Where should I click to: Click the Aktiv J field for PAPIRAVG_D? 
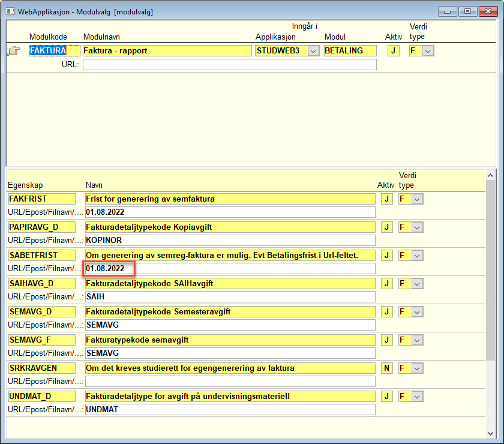(x=386, y=227)
